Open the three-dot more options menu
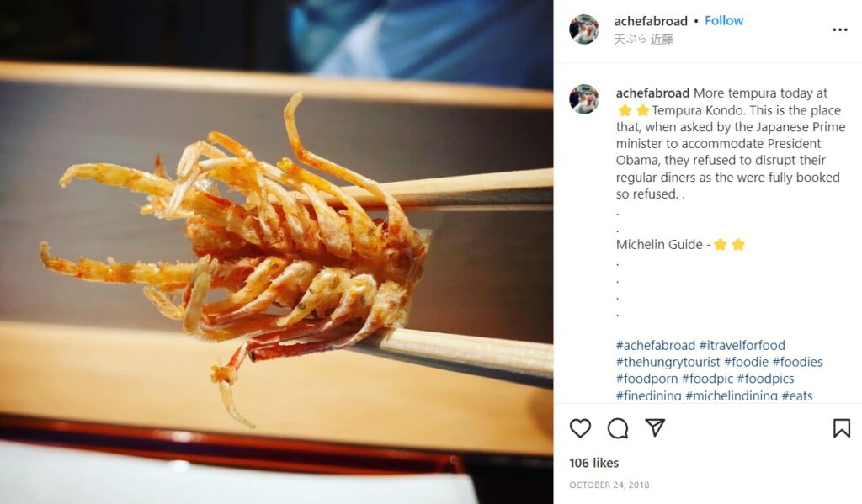The height and width of the screenshot is (504, 862). pos(839,29)
